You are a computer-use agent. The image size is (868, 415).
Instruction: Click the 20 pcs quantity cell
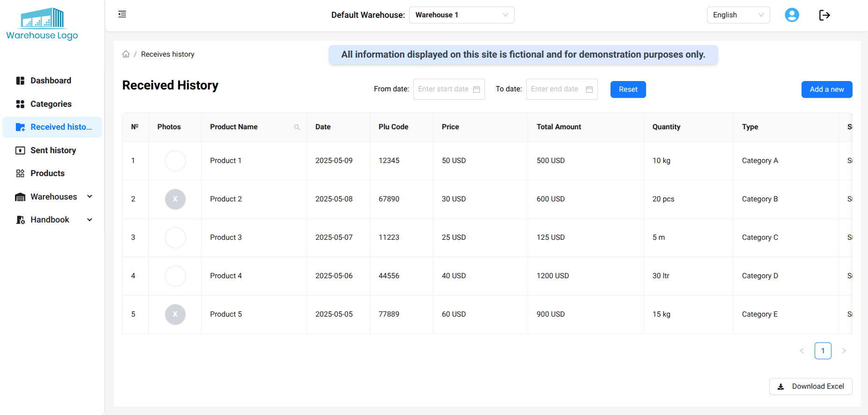pos(689,199)
